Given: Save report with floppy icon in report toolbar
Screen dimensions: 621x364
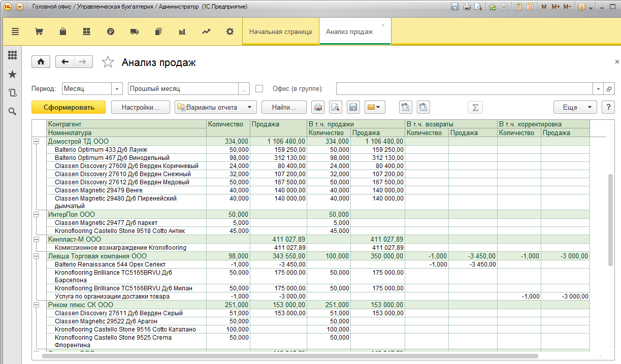Looking at the screenshot, I should pyautogui.click(x=353, y=107).
